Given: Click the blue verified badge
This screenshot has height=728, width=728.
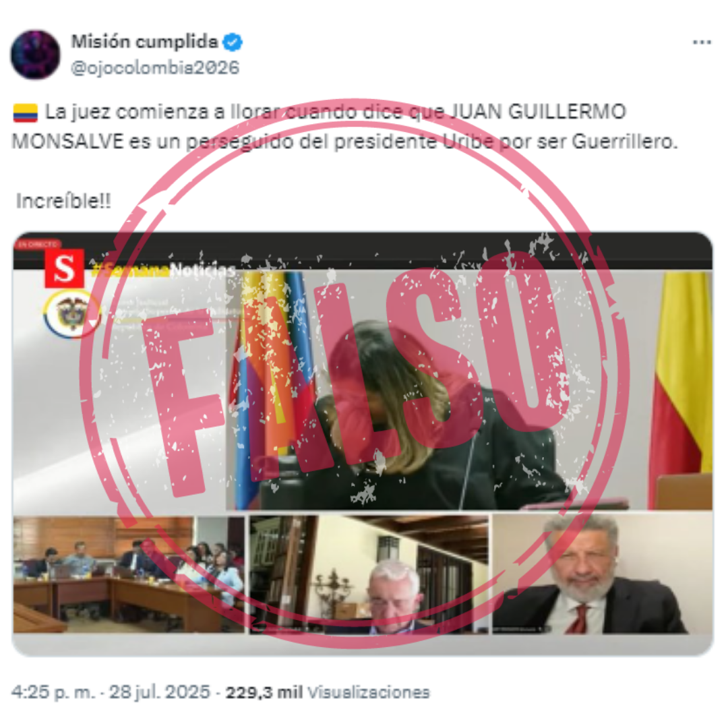Looking at the screenshot, I should point(233,42).
